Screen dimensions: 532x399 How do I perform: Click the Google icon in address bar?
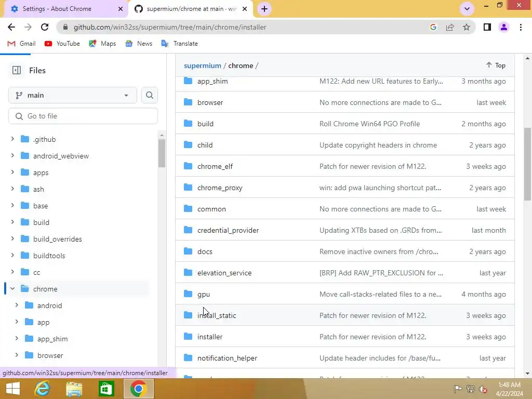pyautogui.click(x=433, y=27)
